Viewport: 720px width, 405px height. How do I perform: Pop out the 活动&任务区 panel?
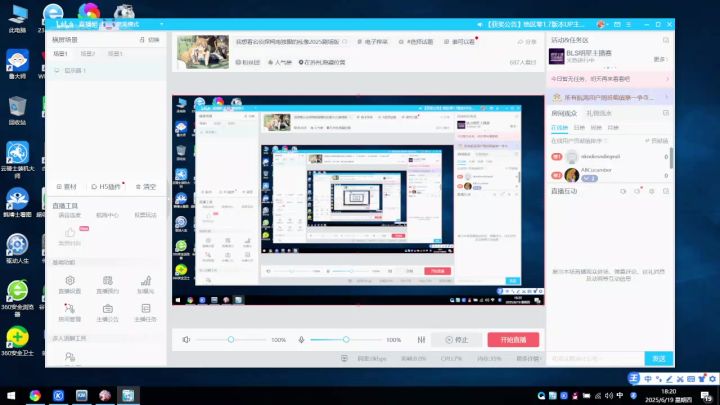click(666, 40)
